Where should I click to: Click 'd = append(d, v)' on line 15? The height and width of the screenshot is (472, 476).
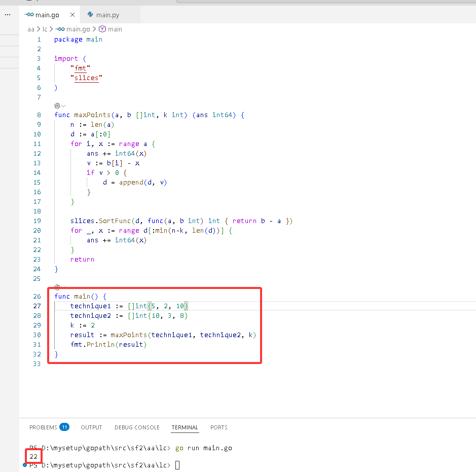(135, 183)
